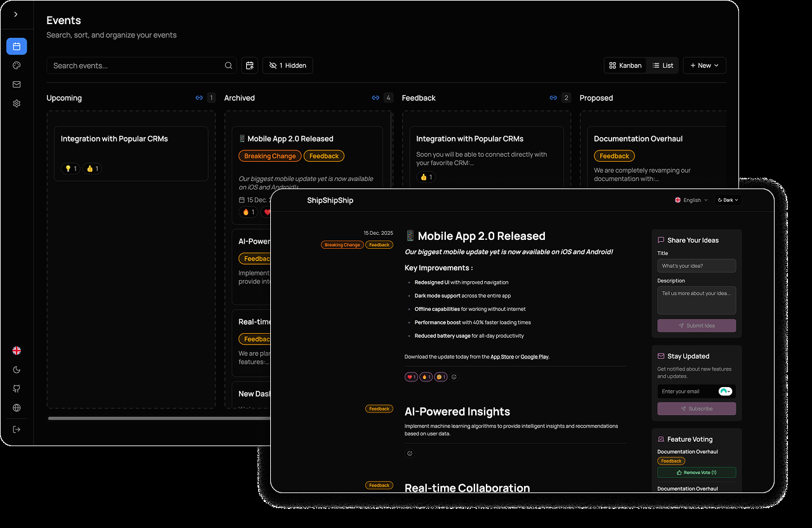The image size is (812, 528).
Task: Open the Google Play link
Action: pyautogui.click(x=535, y=357)
